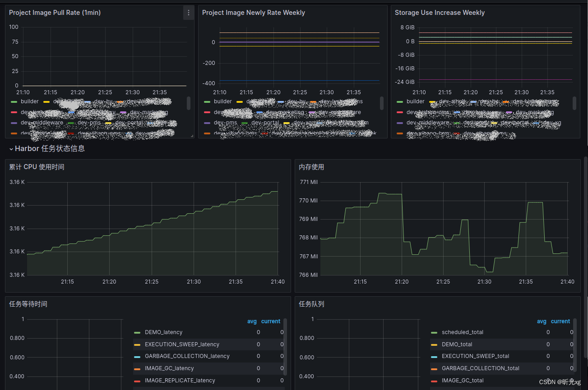This screenshot has height=390, width=588.
Task: Open the Project Image Newly Rate Weekly title menu
Action: [x=254, y=13]
